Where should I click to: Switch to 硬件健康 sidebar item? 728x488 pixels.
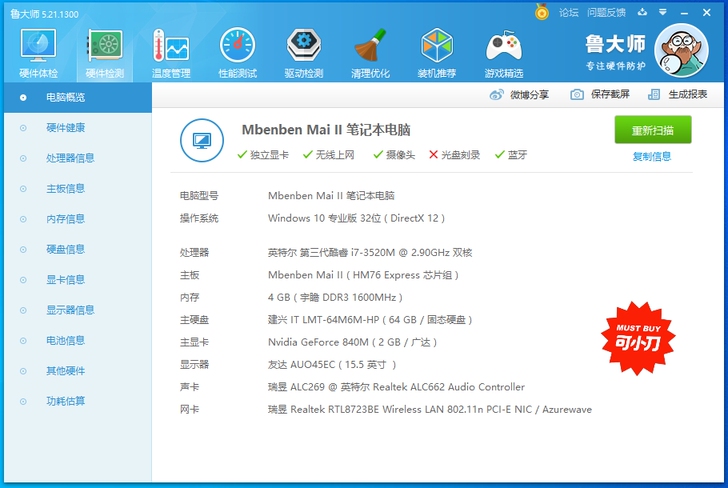[78, 128]
